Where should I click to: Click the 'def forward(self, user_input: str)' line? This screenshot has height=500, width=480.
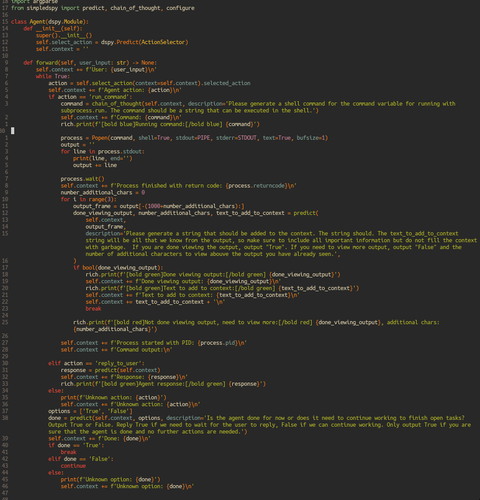click(x=90, y=63)
